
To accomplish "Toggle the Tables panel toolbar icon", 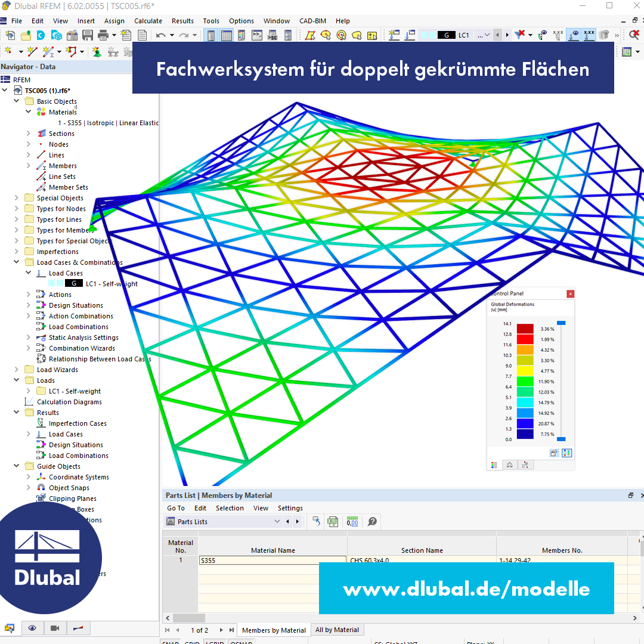I will (x=226, y=35).
